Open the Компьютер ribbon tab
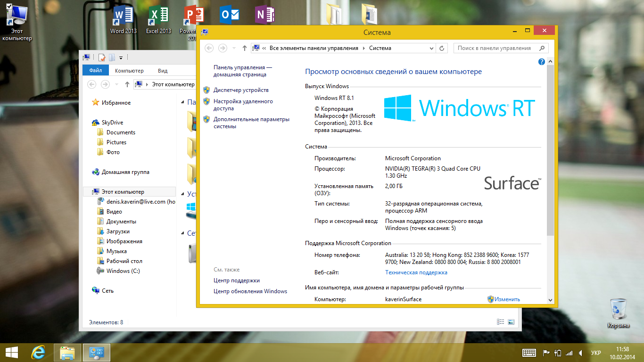Viewport: 644px width, 362px height. 129,71
